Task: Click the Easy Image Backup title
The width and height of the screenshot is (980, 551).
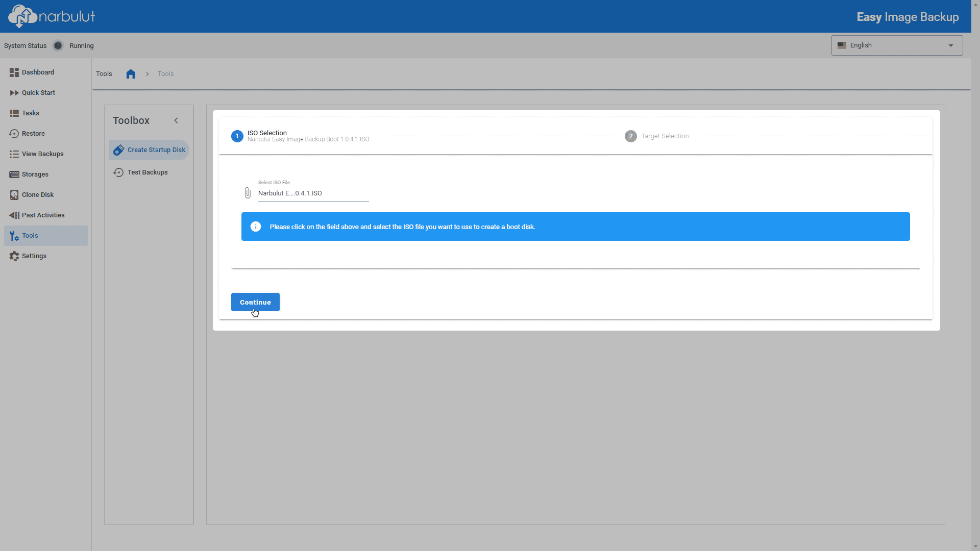Action: click(x=908, y=17)
